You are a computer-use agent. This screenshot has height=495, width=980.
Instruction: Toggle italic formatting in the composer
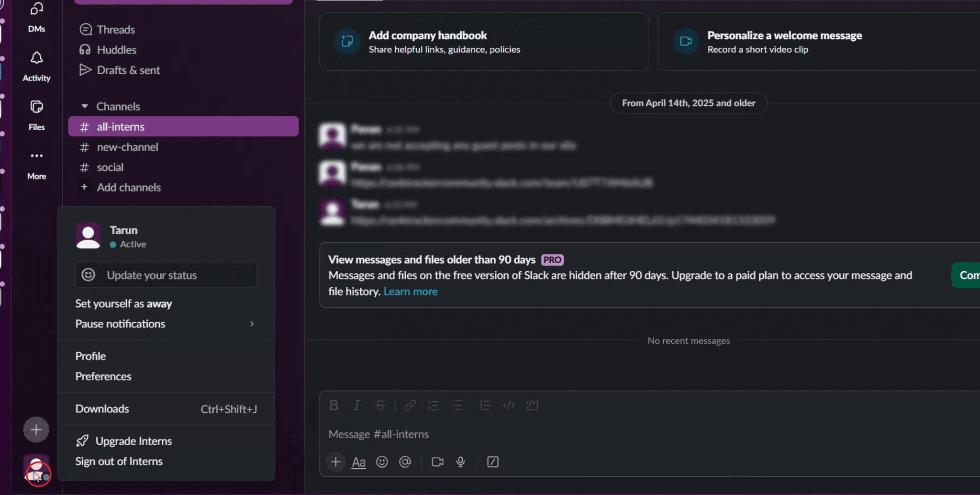click(x=356, y=405)
